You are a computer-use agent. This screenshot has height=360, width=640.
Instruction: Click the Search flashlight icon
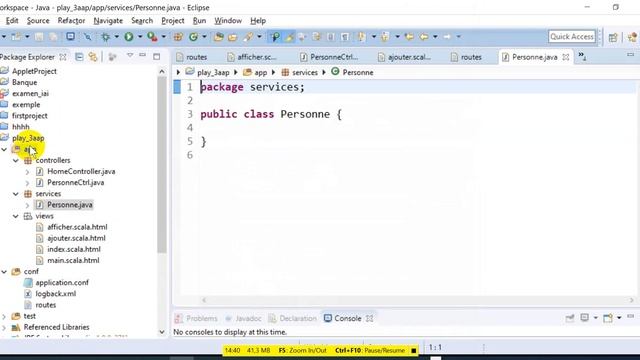248,37
